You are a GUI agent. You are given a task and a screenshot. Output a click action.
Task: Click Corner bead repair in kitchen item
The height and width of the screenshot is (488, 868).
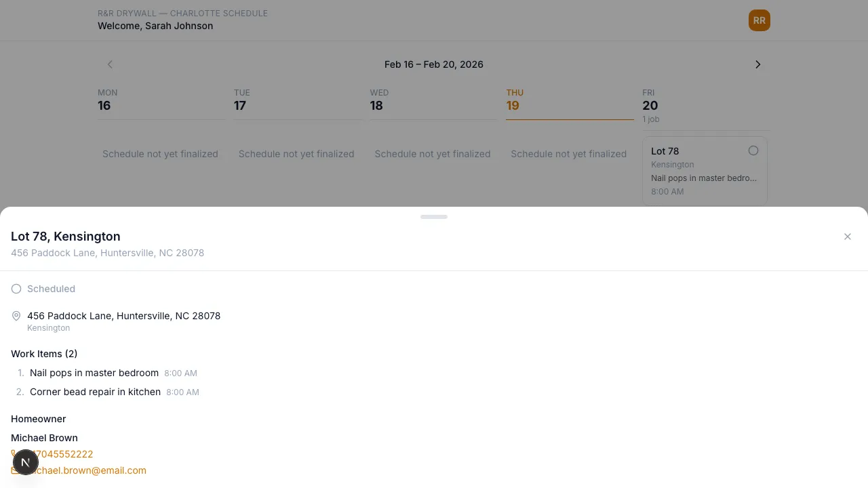pos(95,392)
